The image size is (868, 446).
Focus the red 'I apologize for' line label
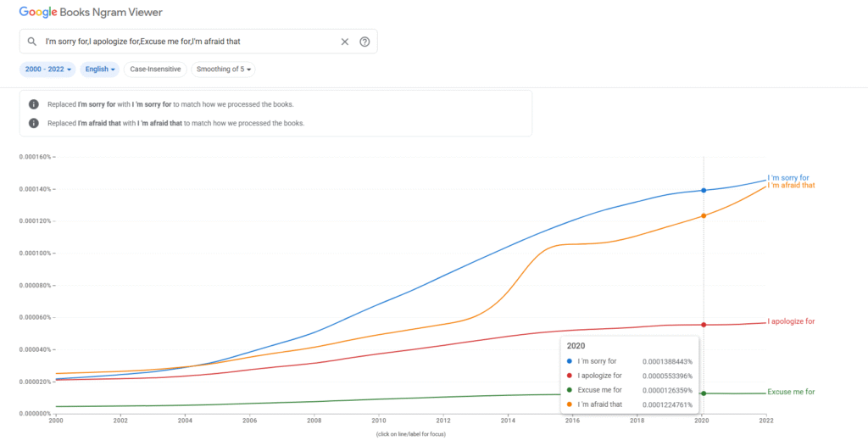[791, 321]
